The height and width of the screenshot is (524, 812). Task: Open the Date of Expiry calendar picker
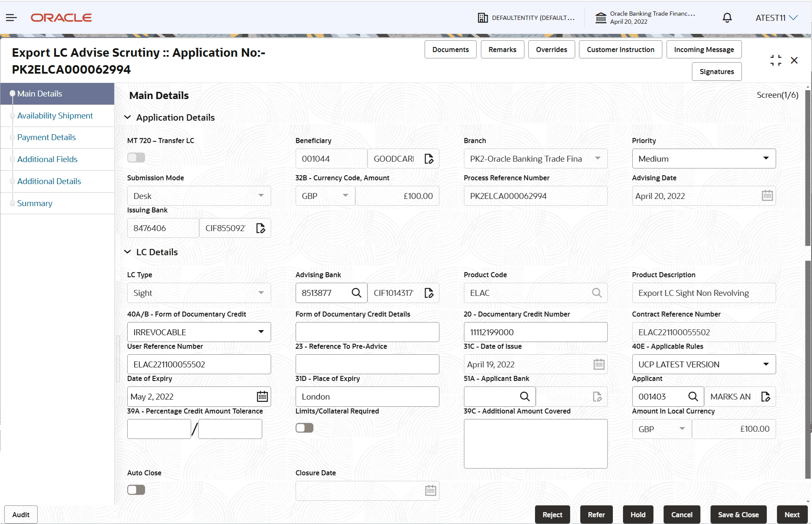click(262, 396)
